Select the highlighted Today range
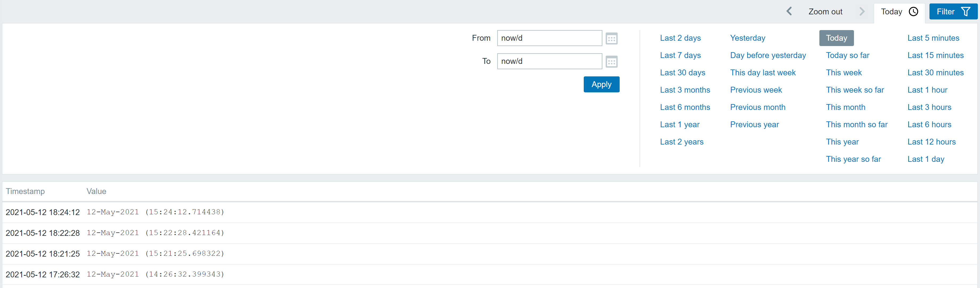The width and height of the screenshot is (980, 288). point(836,38)
